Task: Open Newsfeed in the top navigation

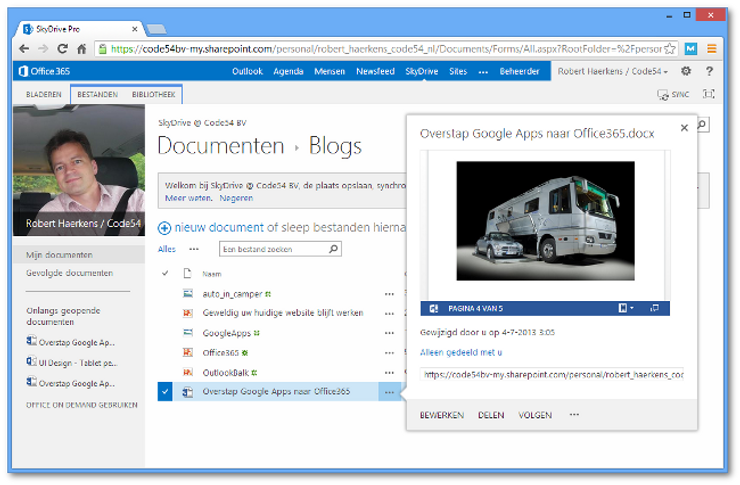Action: (x=375, y=71)
